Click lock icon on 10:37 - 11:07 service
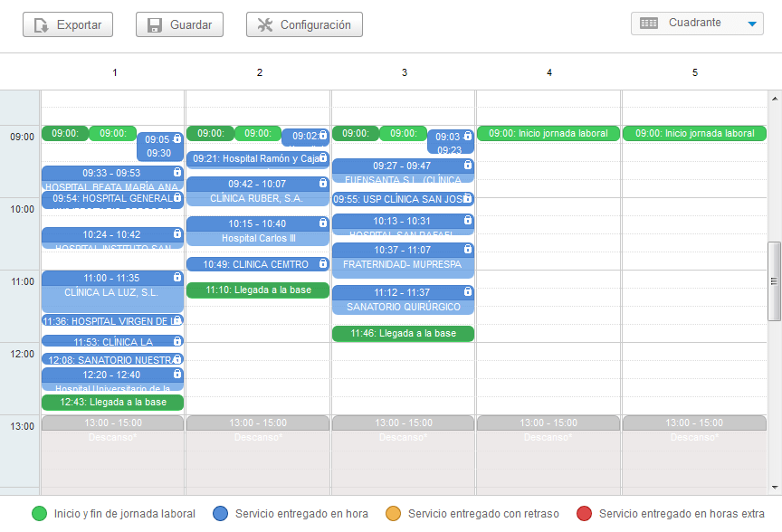Screen dimensions: 782x532 tap(468, 249)
